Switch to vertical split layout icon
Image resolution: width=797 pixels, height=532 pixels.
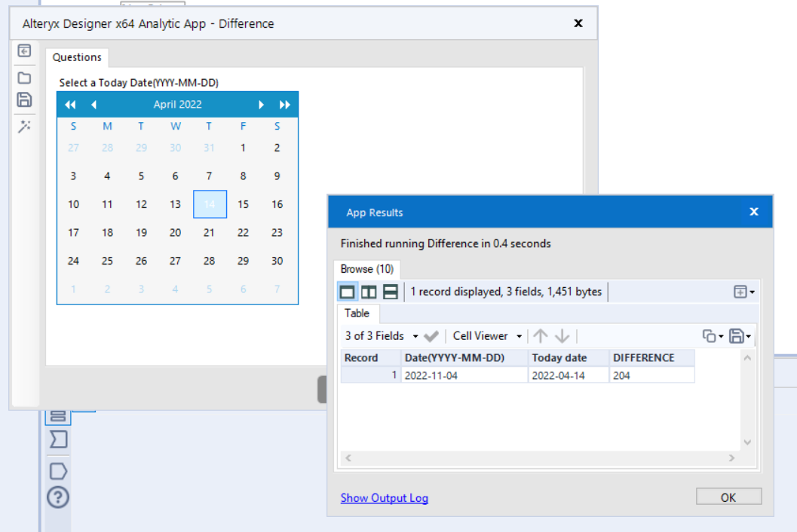pos(369,292)
